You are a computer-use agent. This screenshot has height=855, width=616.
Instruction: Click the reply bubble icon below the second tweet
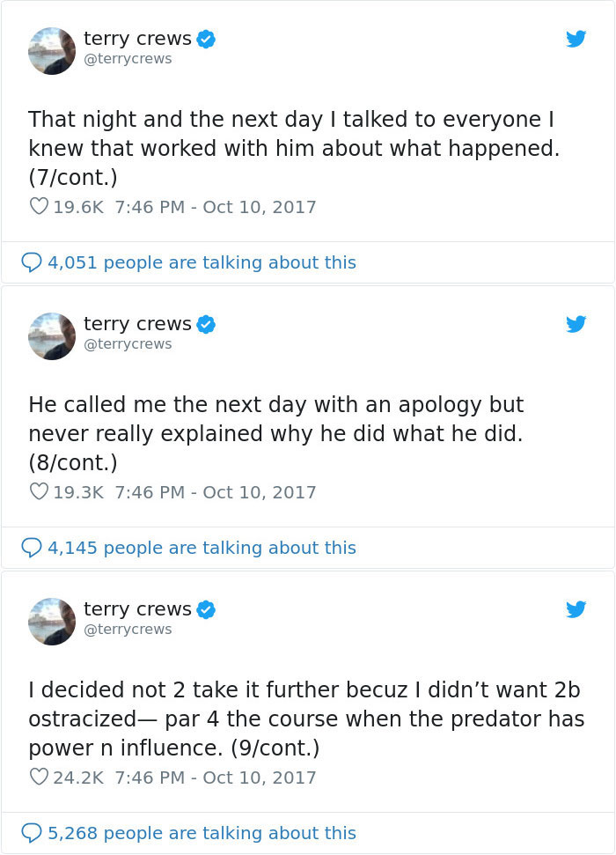pos(32,548)
